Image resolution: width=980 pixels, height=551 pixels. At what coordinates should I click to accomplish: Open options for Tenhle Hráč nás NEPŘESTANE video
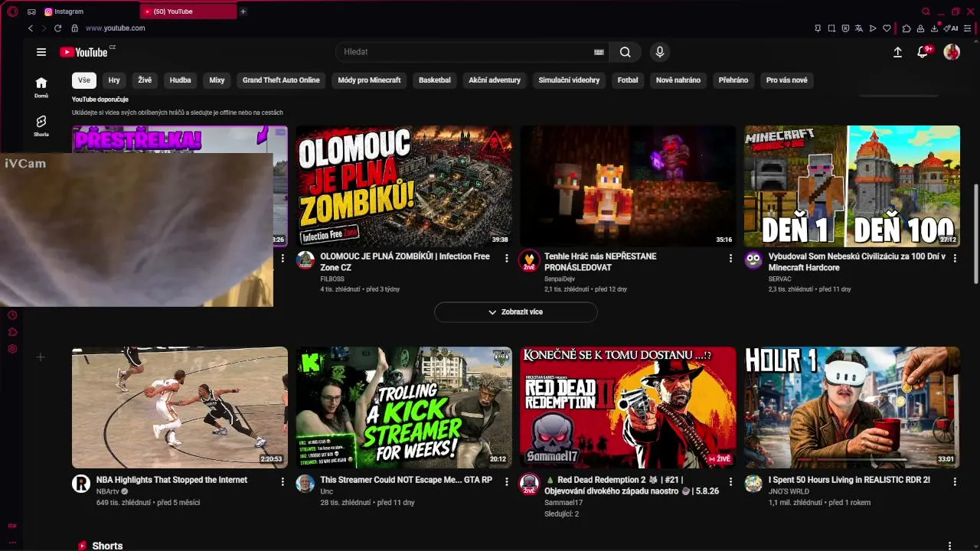(x=730, y=259)
